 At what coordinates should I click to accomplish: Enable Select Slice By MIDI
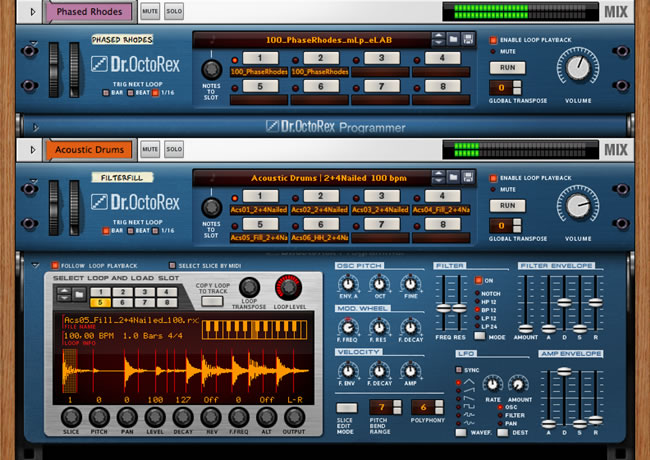pyautogui.click(x=172, y=265)
